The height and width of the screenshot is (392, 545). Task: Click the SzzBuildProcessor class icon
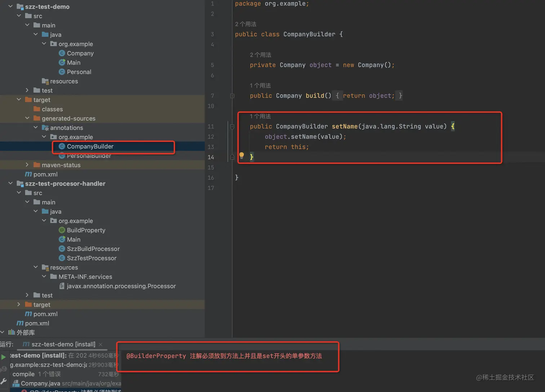pos(62,249)
